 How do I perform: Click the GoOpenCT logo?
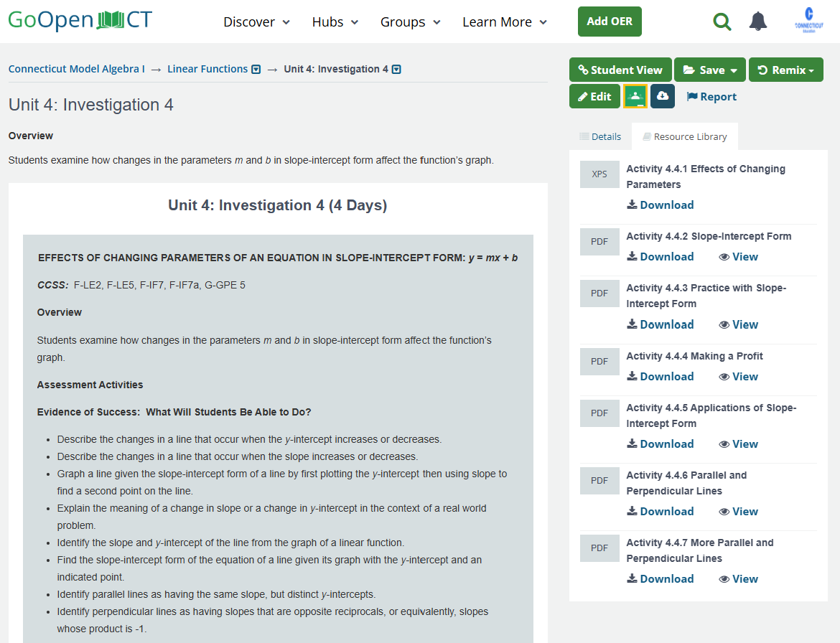tap(80, 20)
